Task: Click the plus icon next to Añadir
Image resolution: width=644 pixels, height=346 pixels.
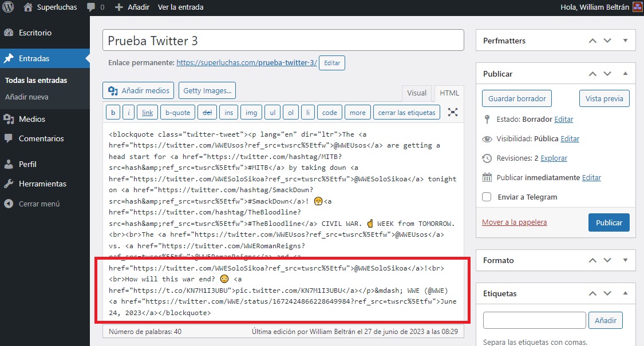Action: tap(118, 7)
